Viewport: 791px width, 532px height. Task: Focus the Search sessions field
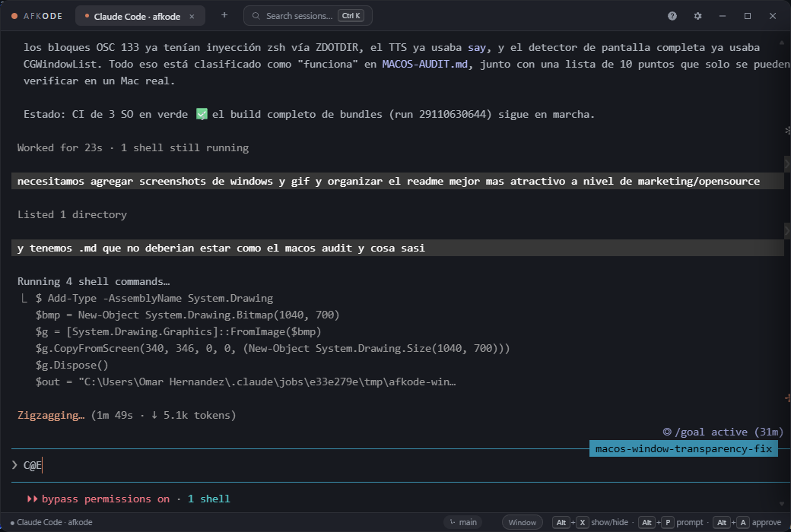click(308, 16)
